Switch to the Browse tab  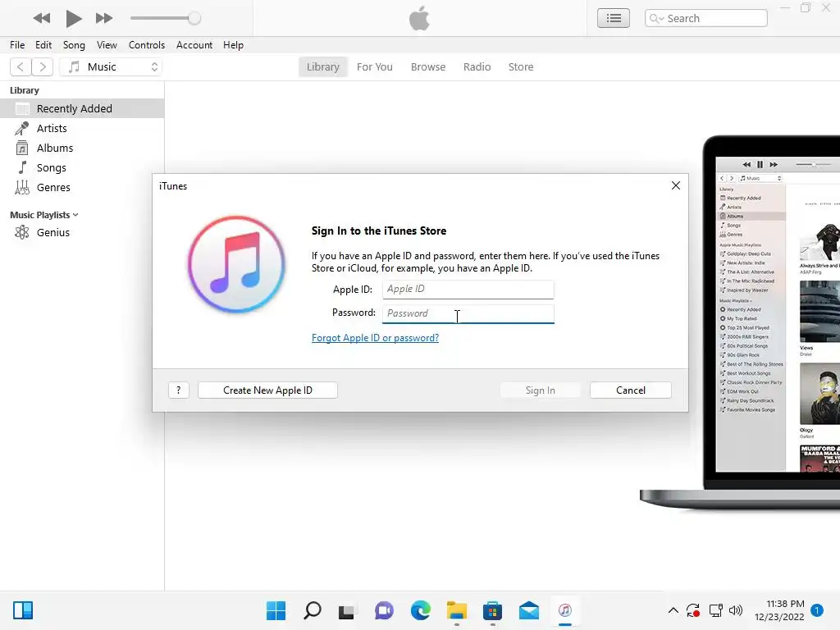pos(428,67)
